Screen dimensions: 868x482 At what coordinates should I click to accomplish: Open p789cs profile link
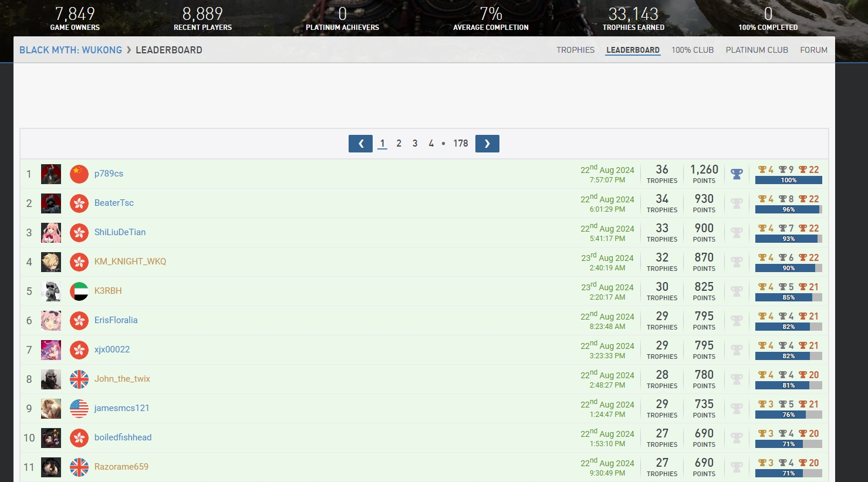tap(109, 174)
